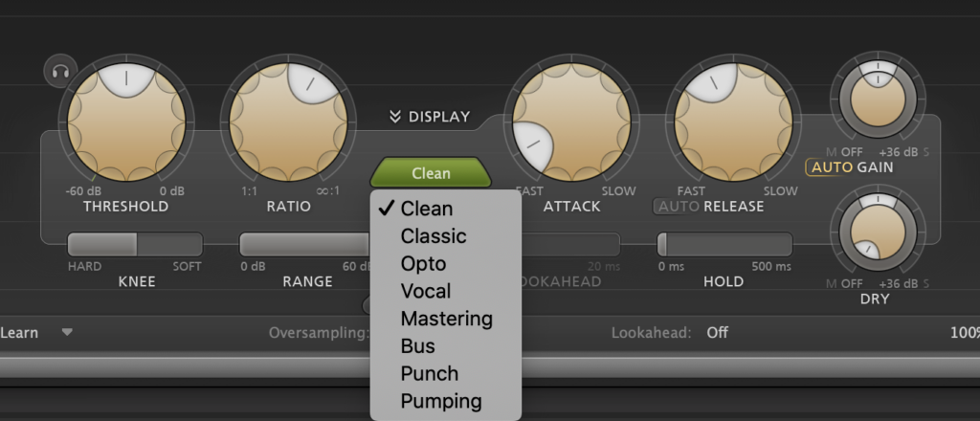Pick the Mastering style option
The width and height of the screenshot is (980, 421).
pyautogui.click(x=447, y=319)
